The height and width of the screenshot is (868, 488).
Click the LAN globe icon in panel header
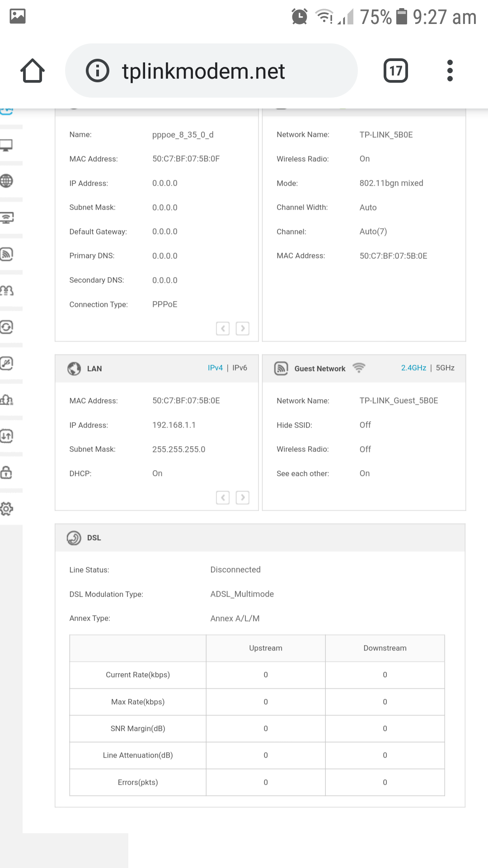click(x=74, y=368)
